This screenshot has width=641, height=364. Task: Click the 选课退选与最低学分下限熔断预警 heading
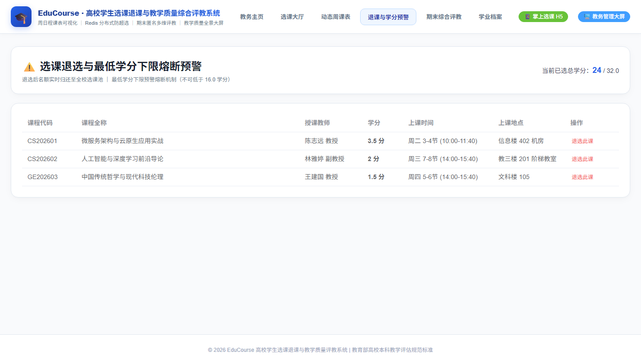(x=121, y=67)
